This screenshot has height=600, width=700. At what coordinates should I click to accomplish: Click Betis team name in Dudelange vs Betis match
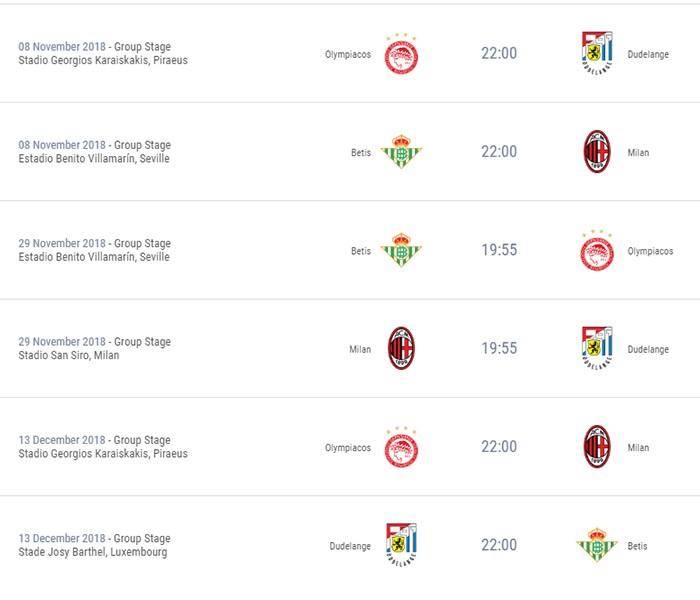click(x=637, y=546)
